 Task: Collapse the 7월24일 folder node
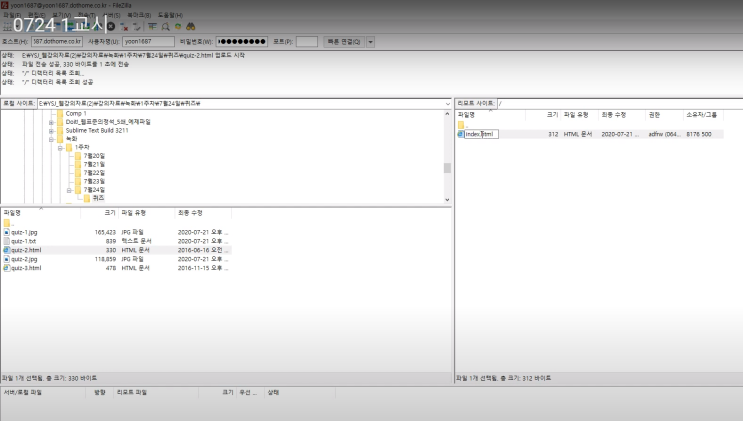[69, 190]
